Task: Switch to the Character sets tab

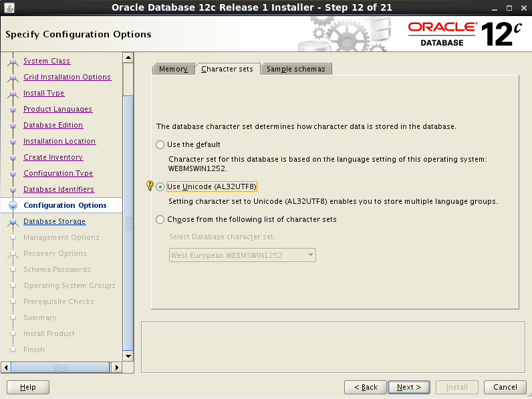Action: coord(227,69)
